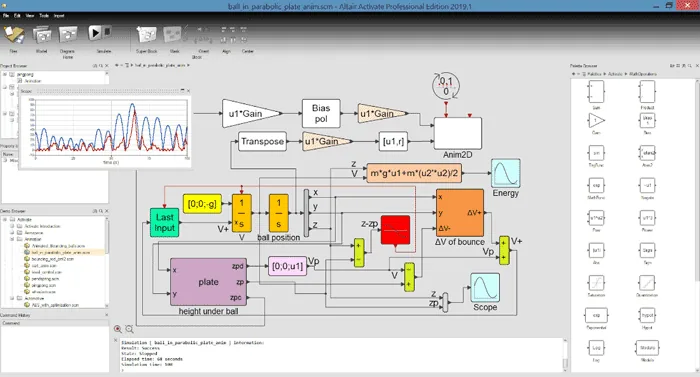The height and width of the screenshot is (377, 700).
Task: Select pingpong.scm in the Demo Browser
Action: click(44, 285)
